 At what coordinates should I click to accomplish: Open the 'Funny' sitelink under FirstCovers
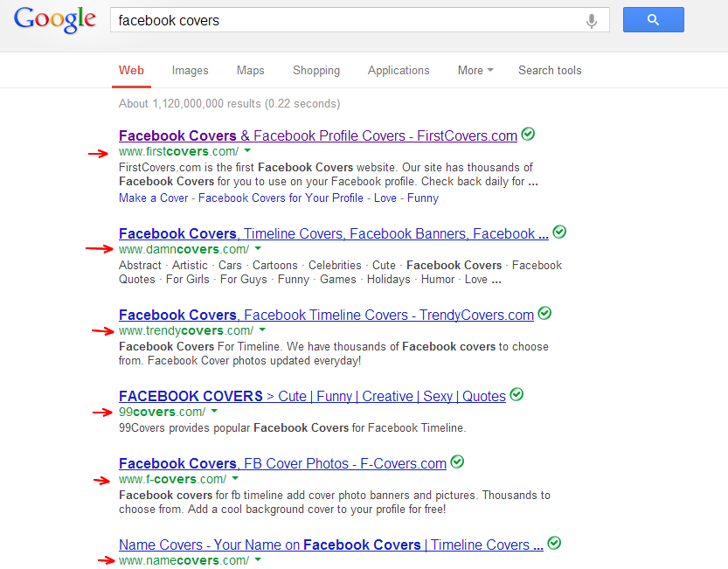[x=422, y=198]
